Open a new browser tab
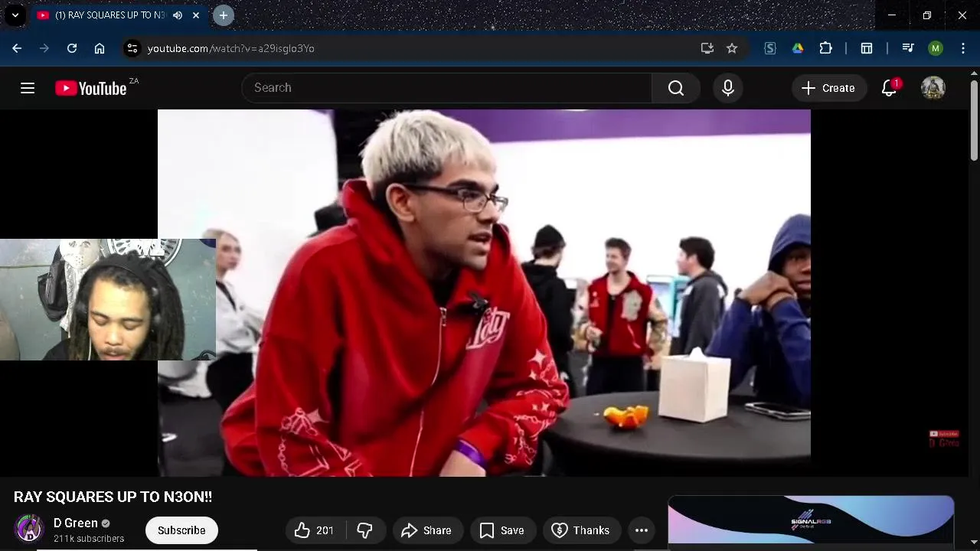The image size is (980, 551). pyautogui.click(x=224, y=15)
